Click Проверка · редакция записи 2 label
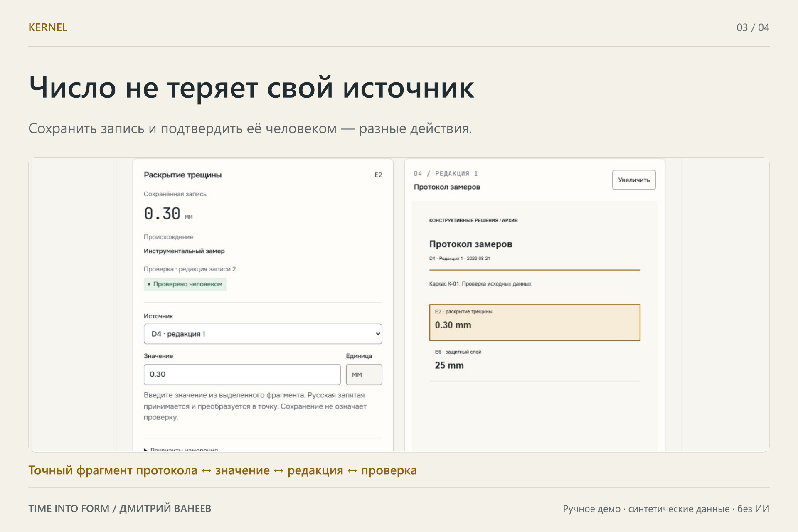798x532 pixels. pos(190,269)
